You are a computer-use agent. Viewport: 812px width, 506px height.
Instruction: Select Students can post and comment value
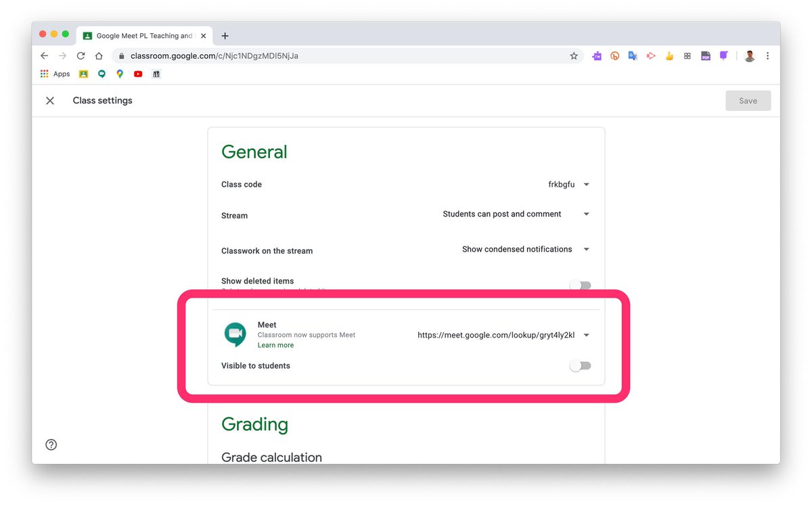click(x=502, y=214)
